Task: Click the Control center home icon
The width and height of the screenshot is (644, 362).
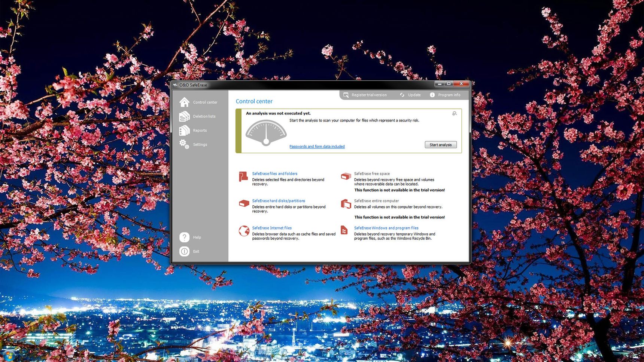Action: click(184, 102)
